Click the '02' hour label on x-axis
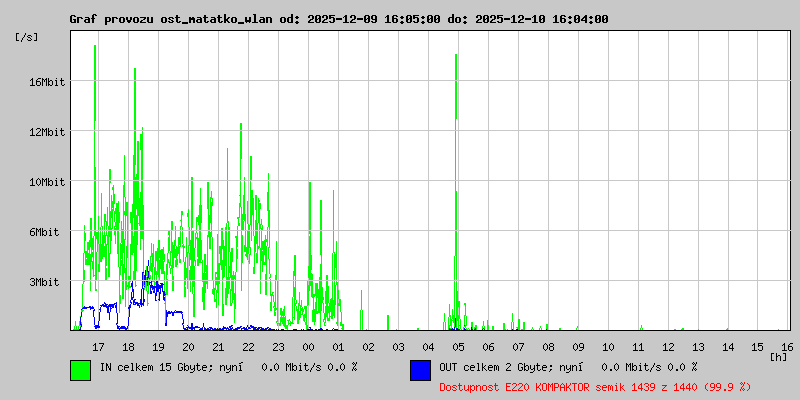The width and height of the screenshot is (800, 400). (x=368, y=347)
